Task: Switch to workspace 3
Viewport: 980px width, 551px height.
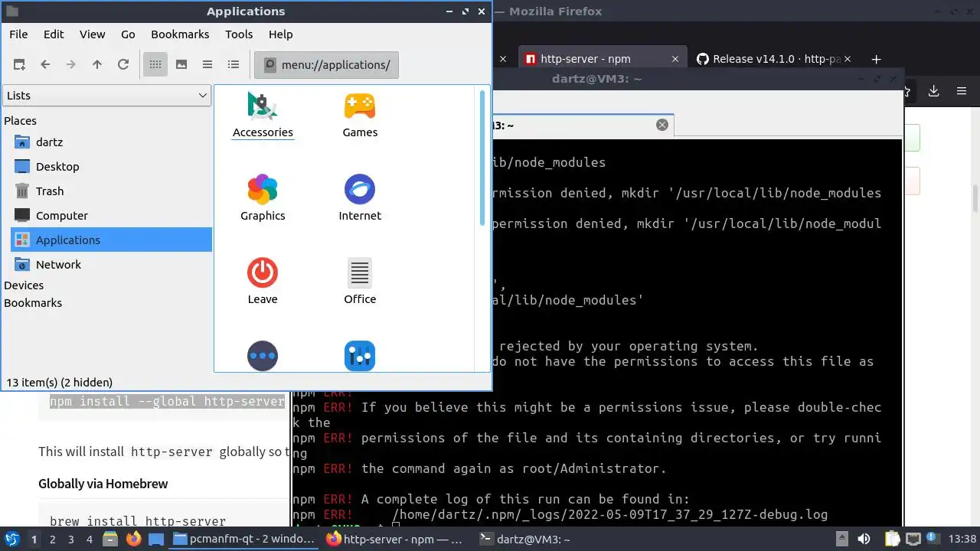Action: (71, 540)
